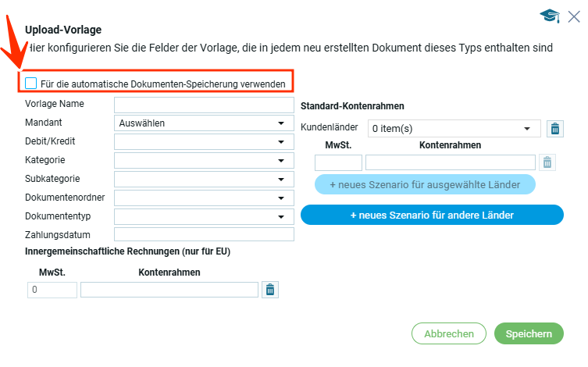588x367 pixels.
Task: Close the Upload-Vorlage dialog
Action: [x=574, y=16]
